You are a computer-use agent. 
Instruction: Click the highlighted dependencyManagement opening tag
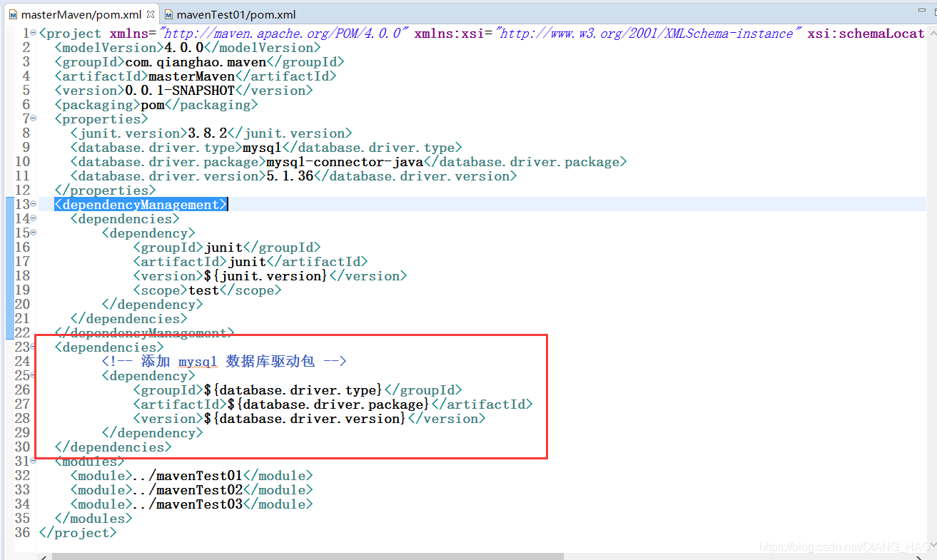coord(141,205)
